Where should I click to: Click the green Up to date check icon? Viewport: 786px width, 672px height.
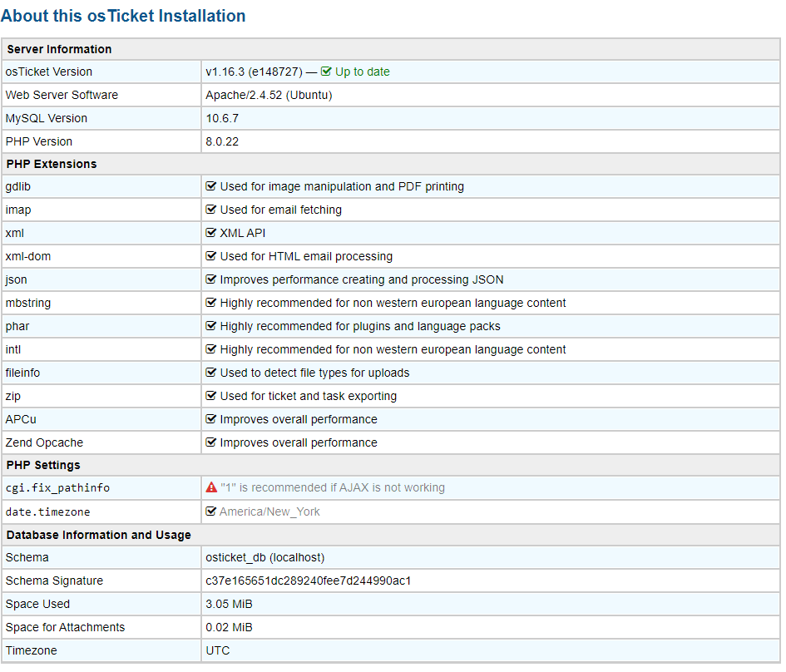point(326,72)
